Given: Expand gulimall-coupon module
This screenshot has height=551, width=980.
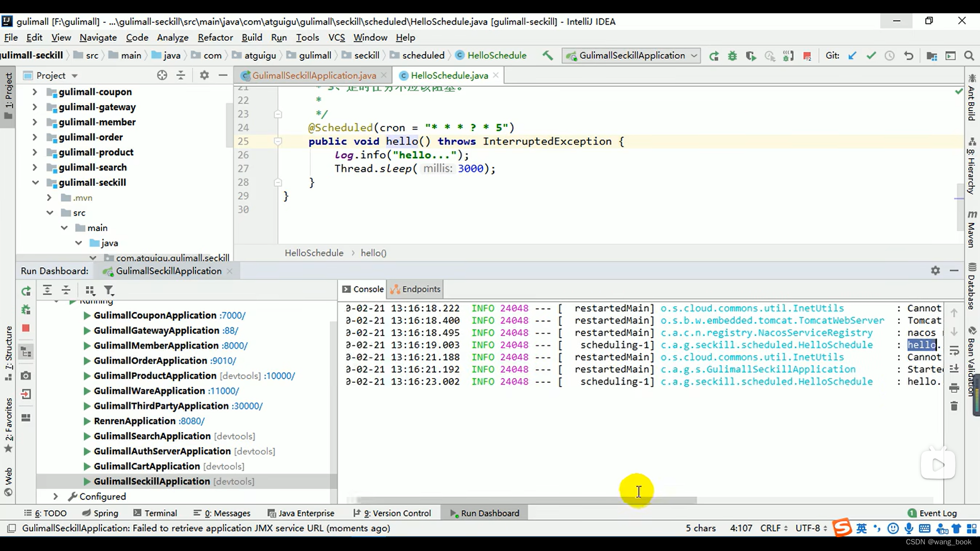Looking at the screenshot, I should [x=35, y=92].
